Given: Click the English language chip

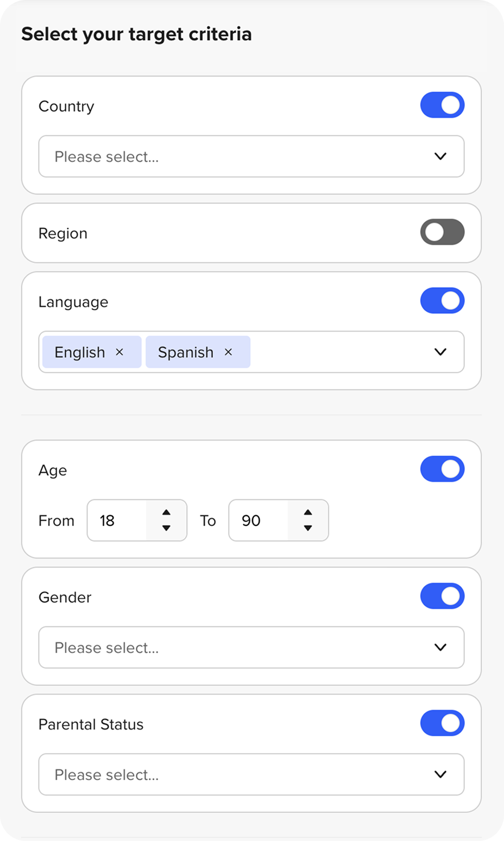Looking at the screenshot, I should (79, 352).
